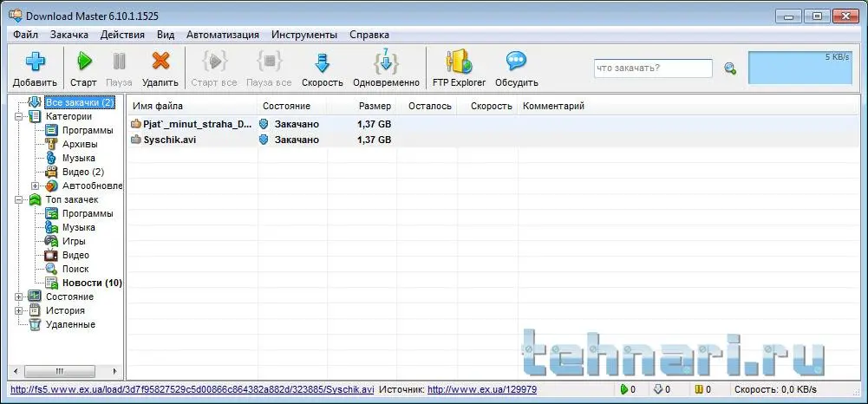Expand the История node
Viewport: 868px width, 404px height.
click(18, 310)
